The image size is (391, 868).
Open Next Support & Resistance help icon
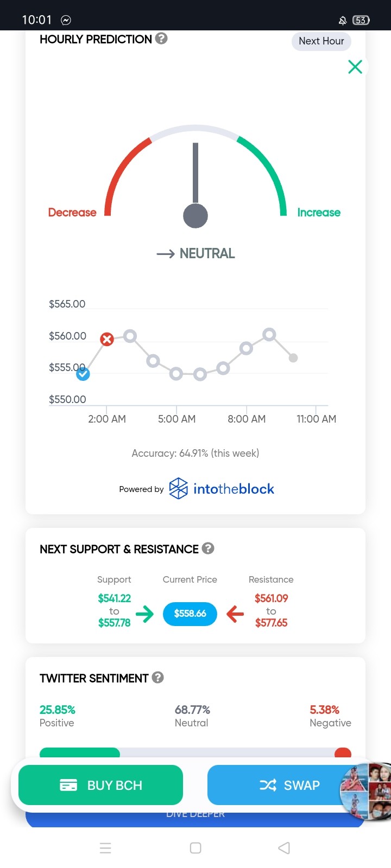[208, 548]
